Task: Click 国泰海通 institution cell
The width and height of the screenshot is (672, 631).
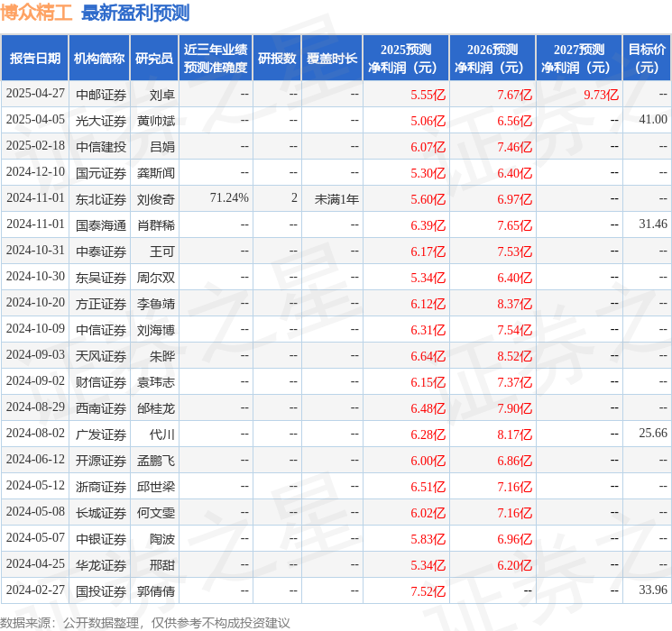Action: click(x=101, y=225)
